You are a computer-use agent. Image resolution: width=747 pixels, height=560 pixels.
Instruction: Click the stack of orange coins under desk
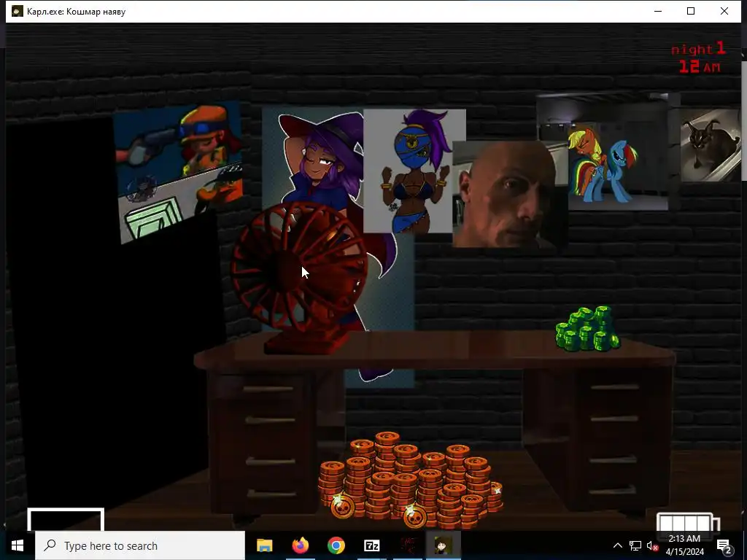pos(411,480)
